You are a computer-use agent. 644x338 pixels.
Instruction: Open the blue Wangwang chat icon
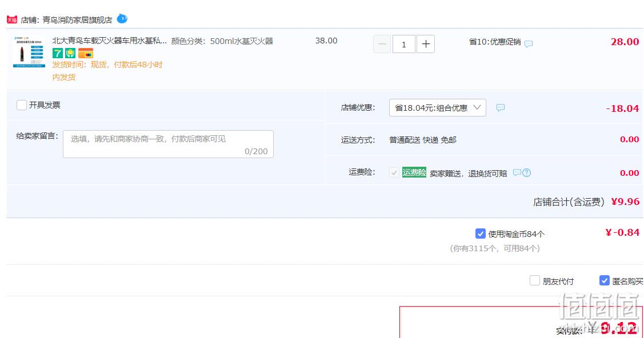pyautogui.click(x=122, y=18)
